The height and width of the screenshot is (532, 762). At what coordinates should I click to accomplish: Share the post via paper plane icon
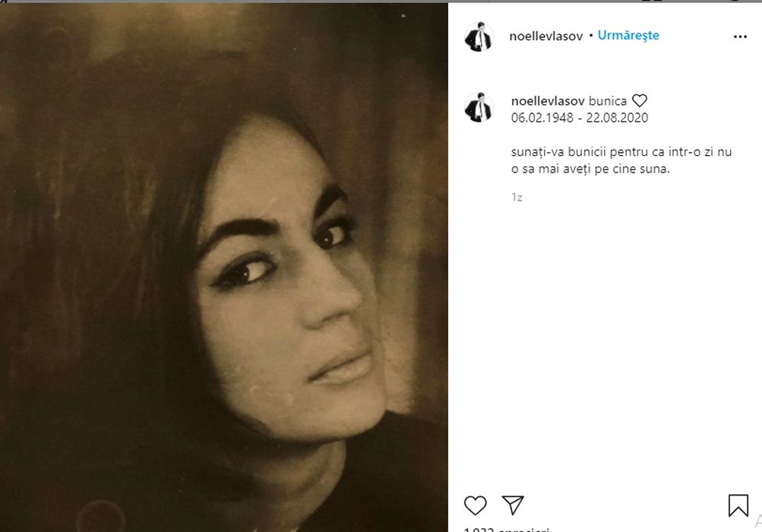(x=513, y=505)
